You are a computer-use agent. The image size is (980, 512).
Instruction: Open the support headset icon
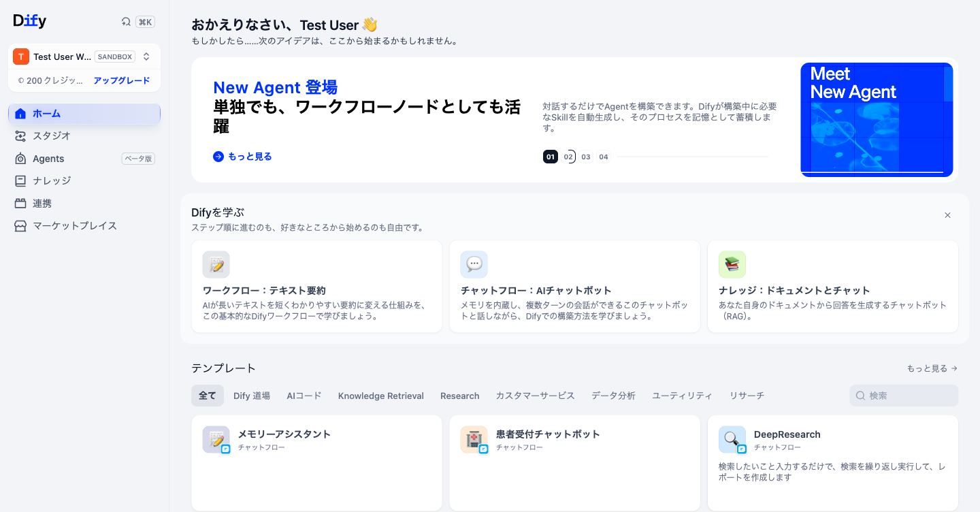point(126,22)
